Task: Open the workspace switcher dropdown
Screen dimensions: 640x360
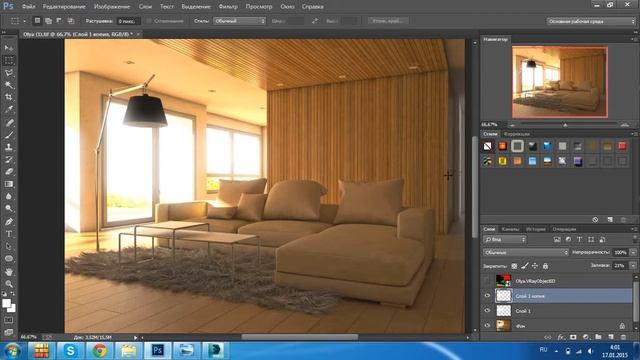Action: (x=591, y=21)
